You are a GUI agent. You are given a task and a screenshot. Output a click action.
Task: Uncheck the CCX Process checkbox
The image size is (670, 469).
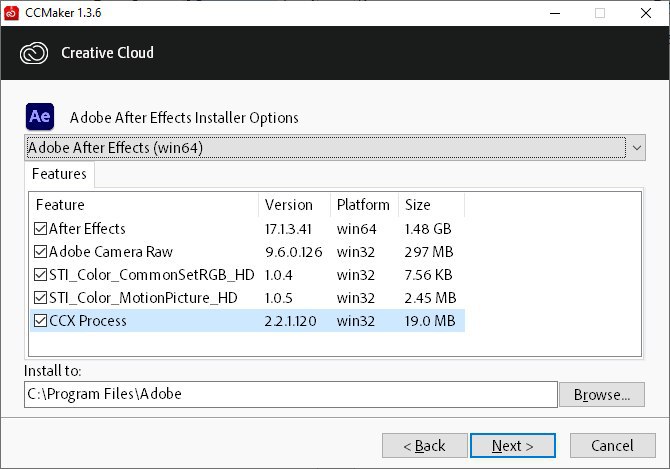point(40,321)
